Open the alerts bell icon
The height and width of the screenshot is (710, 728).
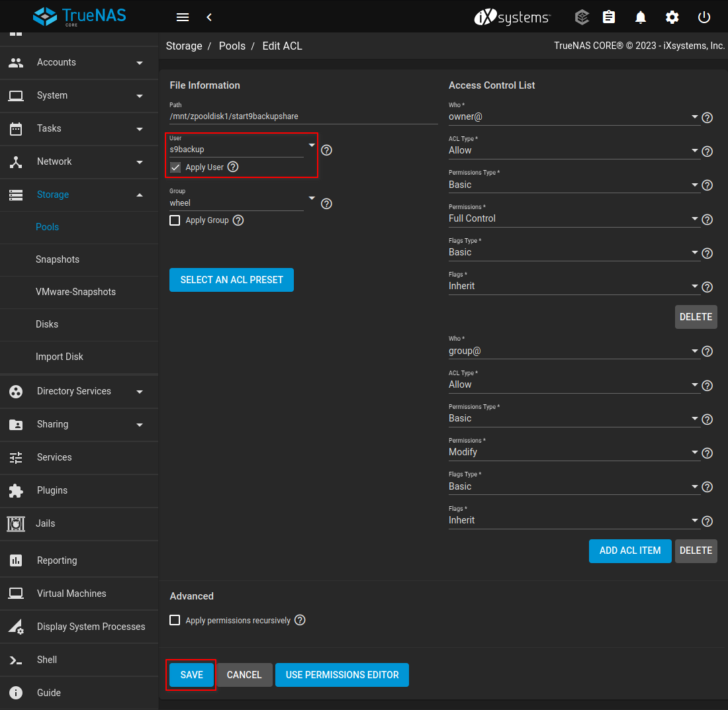(641, 17)
